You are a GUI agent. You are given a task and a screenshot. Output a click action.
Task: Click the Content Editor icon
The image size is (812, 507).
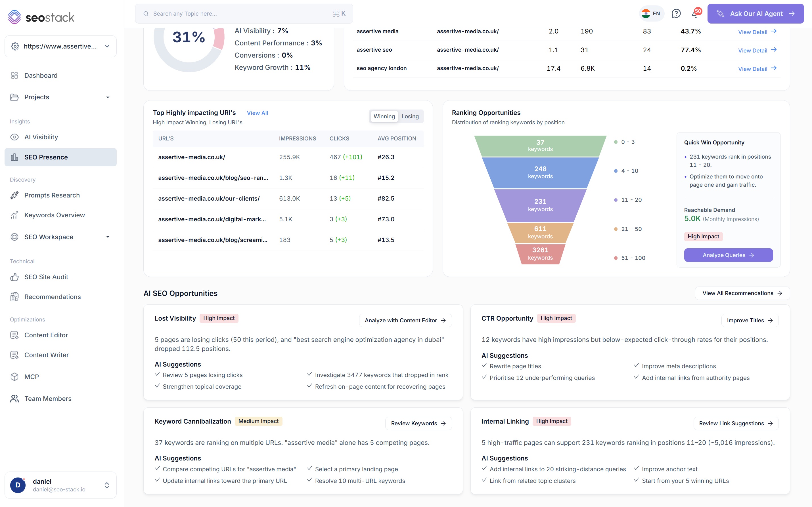(x=14, y=335)
